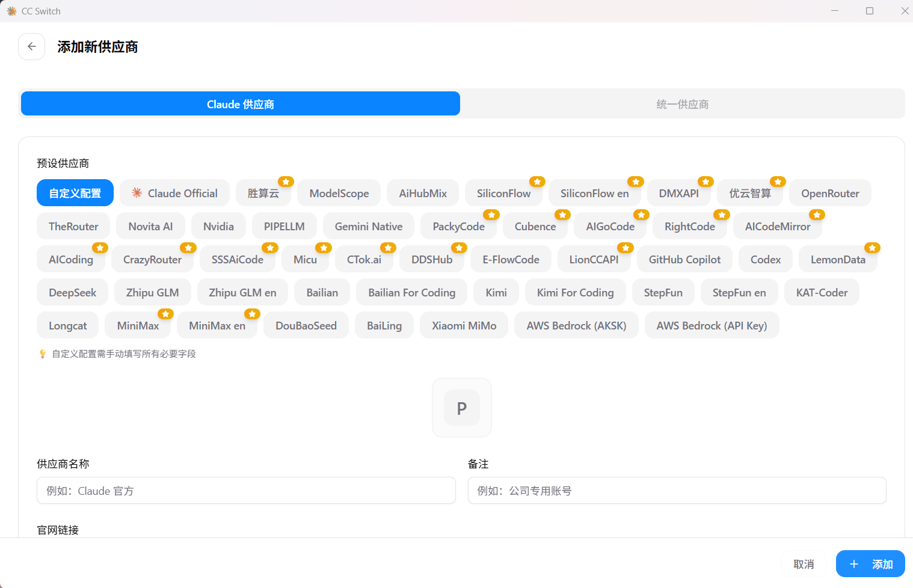Pick BaiLing preset

[x=384, y=325]
